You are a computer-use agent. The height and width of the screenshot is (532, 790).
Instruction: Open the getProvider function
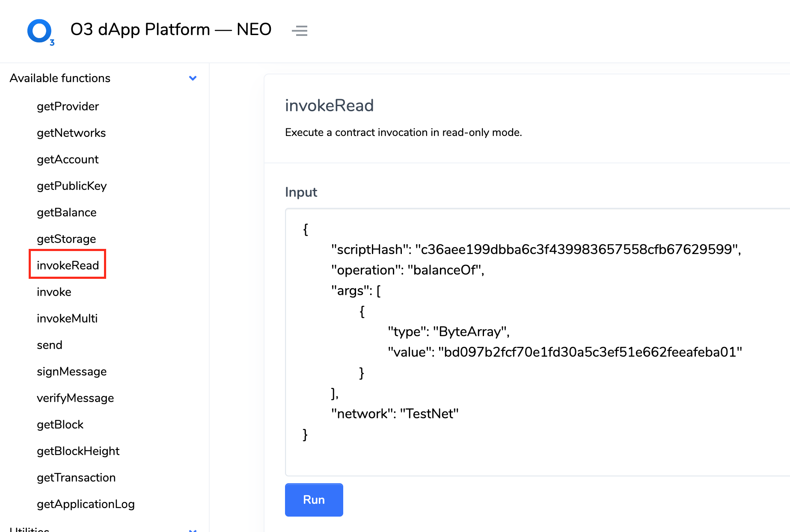click(68, 106)
